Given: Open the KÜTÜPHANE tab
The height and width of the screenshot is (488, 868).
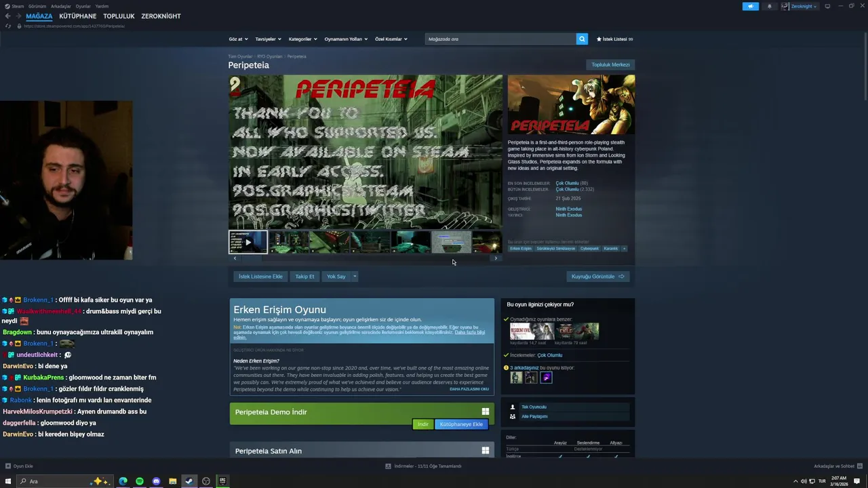Looking at the screenshot, I should coord(78,16).
